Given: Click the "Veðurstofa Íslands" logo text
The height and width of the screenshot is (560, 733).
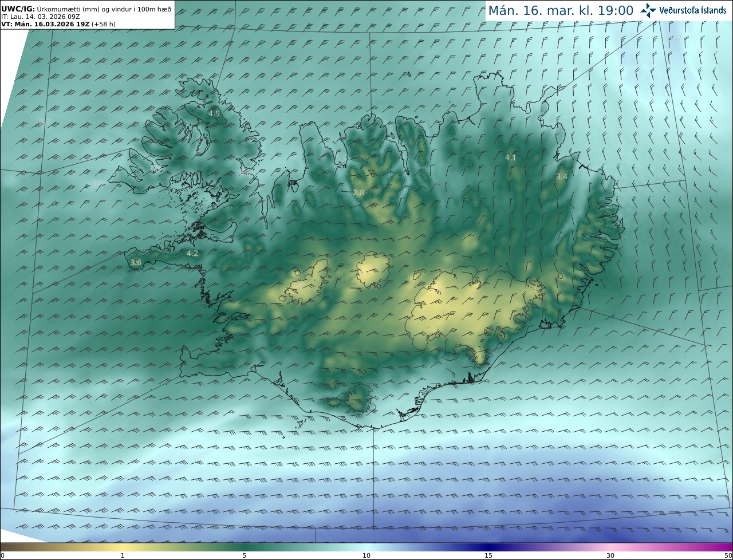Looking at the screenshot, I should 693,10.
